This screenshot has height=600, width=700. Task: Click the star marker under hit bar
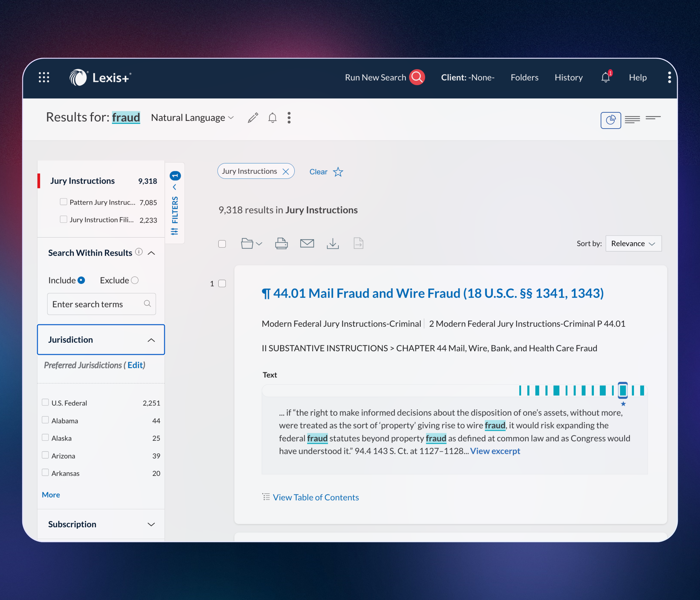coord(623,404)
